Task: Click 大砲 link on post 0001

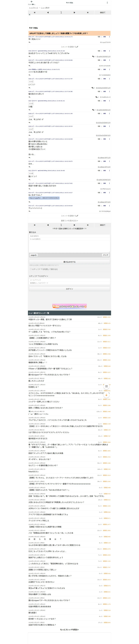Action: (x=104, y=37)
